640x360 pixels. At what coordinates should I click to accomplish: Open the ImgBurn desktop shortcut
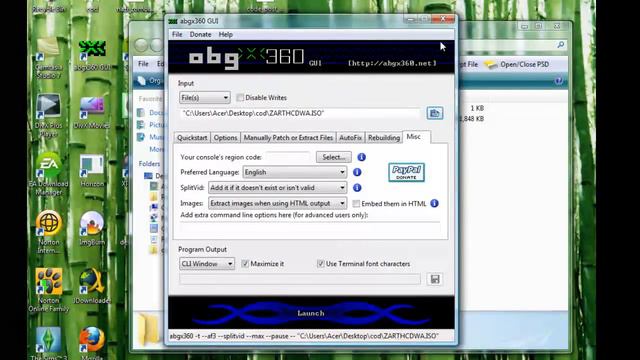[92, 229]
